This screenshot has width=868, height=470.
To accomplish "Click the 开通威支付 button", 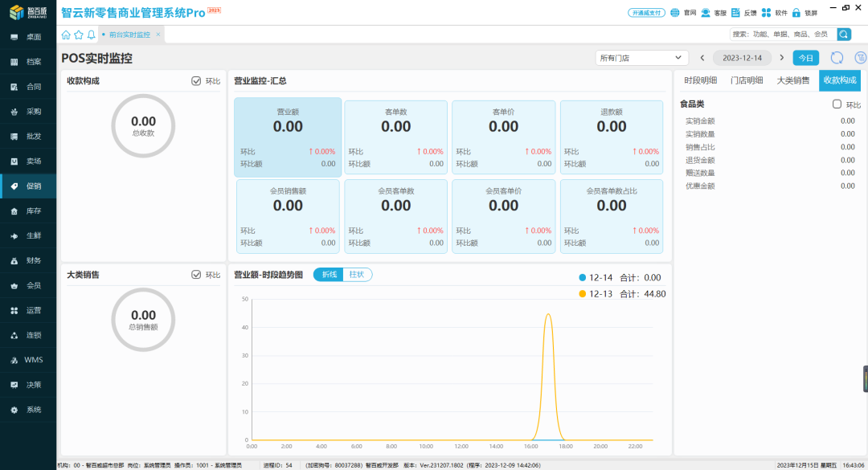I will [646, 13].
